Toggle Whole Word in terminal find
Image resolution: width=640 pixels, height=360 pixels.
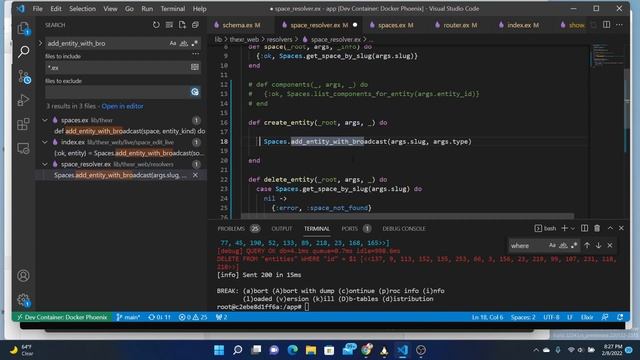coord(563,245)
